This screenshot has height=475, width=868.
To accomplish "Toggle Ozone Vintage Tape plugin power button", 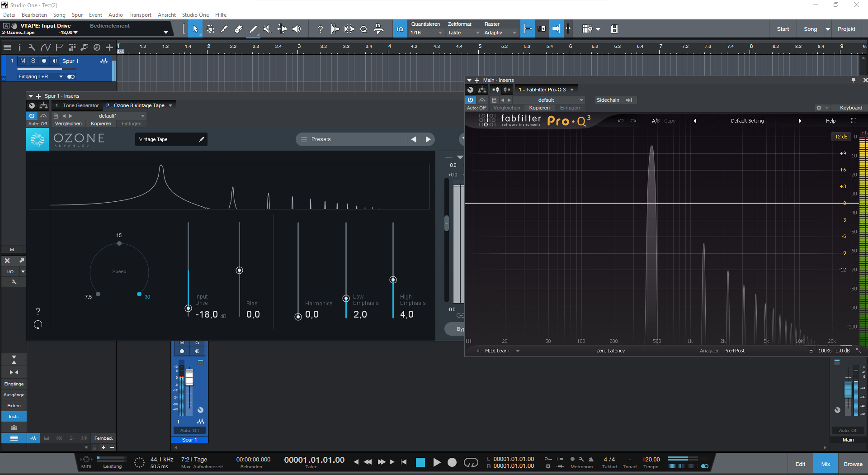I will click(32, 116).
